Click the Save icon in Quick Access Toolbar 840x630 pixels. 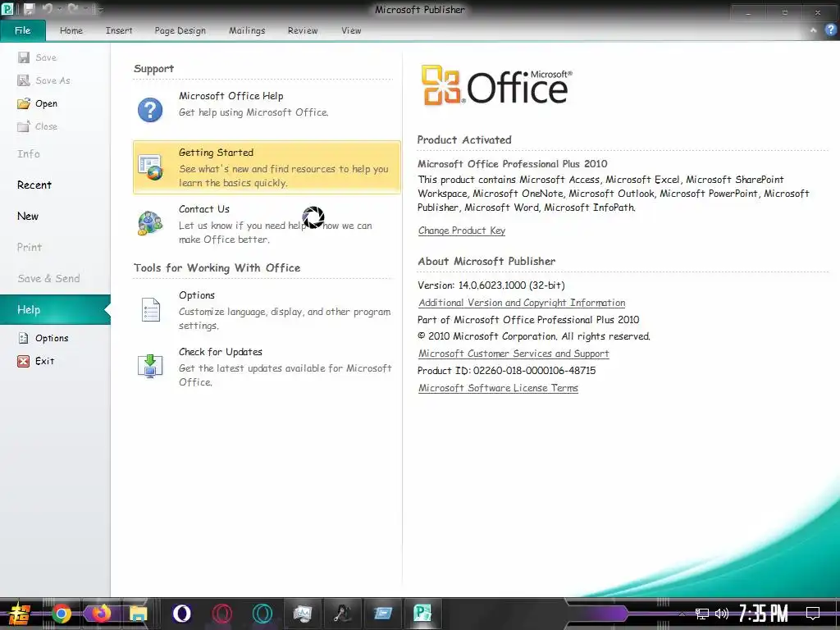(29, 9)
